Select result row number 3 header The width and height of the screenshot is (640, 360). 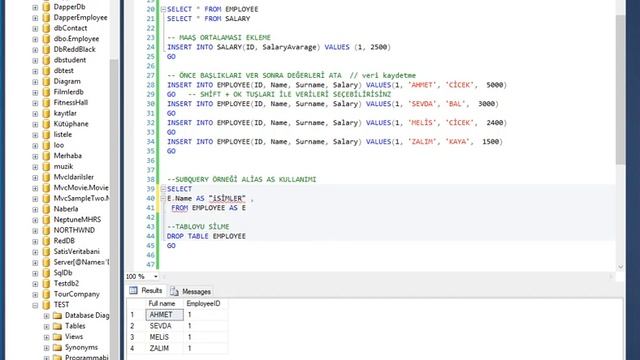pos(136,337)
